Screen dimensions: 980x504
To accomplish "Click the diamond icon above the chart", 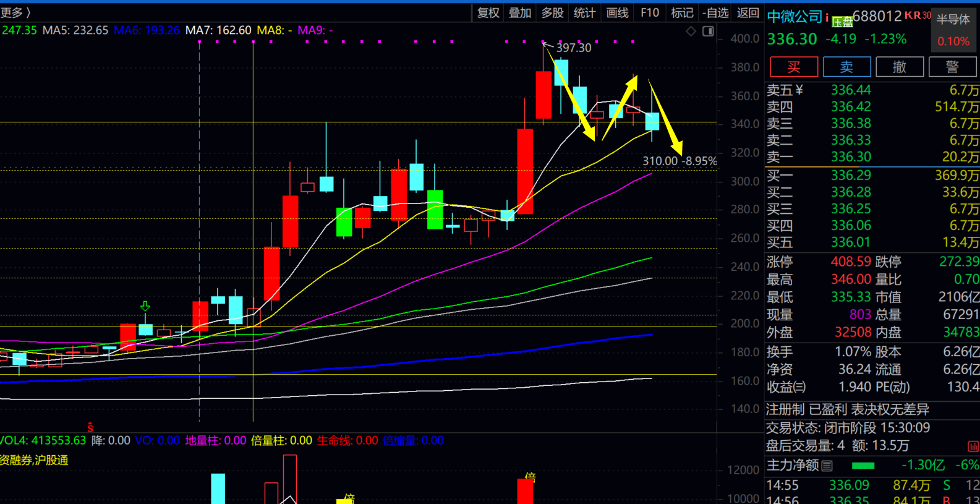I will (691, 31).
